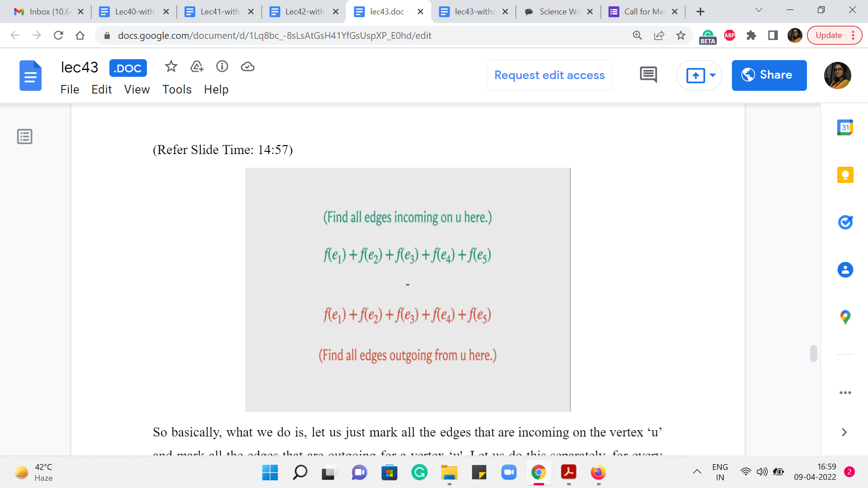Image resolution: width=868 pixels, height=488 pixels.
Task: Click Request edit access button
Action: [x=549, y=75]
